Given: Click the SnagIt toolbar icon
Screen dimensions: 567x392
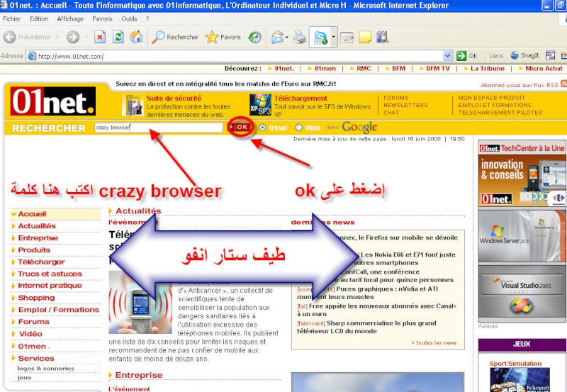Looking at the screenshot, I should pyautogui.click(x=524, y=55).
